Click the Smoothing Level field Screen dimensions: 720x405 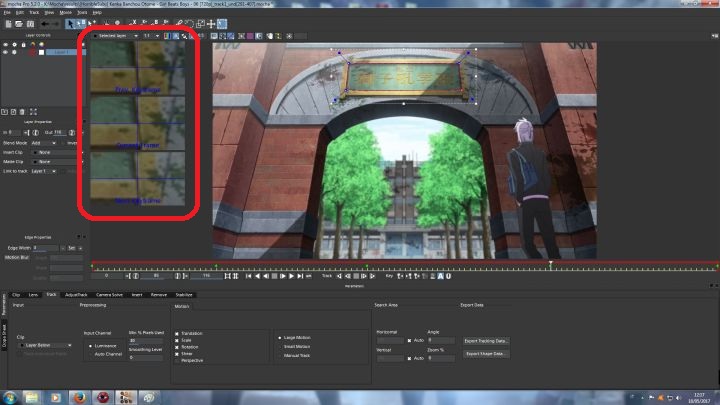[x=146, y=357]
